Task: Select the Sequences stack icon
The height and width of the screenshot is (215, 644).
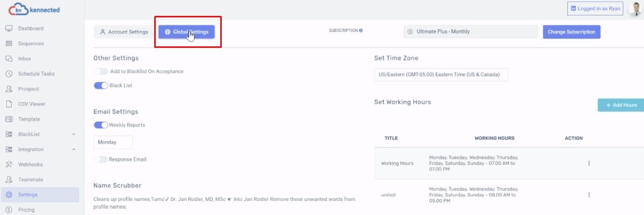Action: tap(9, 43)
